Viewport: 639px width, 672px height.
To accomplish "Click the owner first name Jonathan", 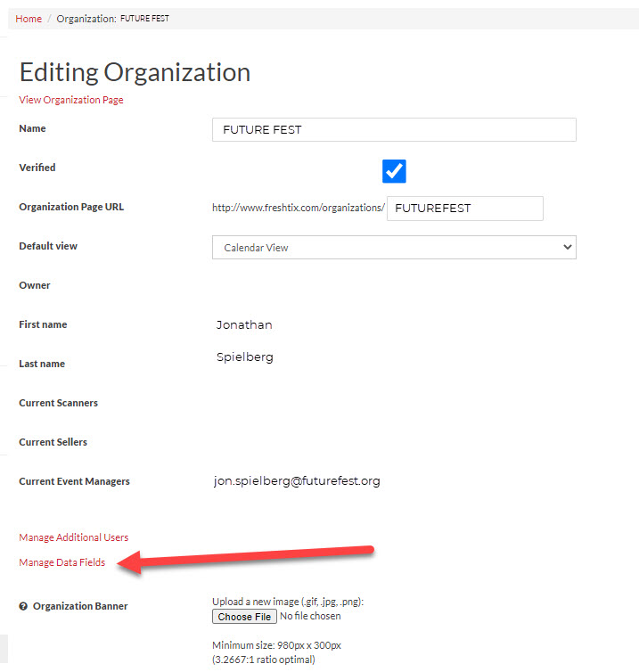I will tap(244, 324).
